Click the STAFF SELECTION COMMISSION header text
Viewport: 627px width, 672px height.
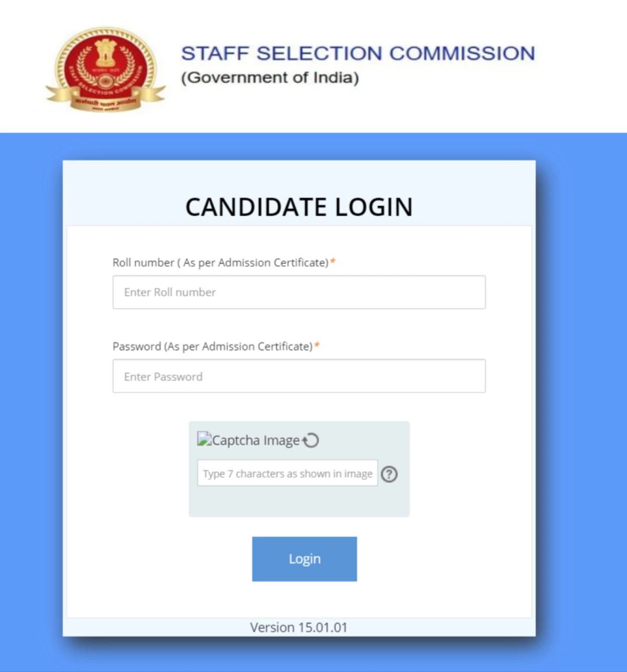[x=358, y=53]
